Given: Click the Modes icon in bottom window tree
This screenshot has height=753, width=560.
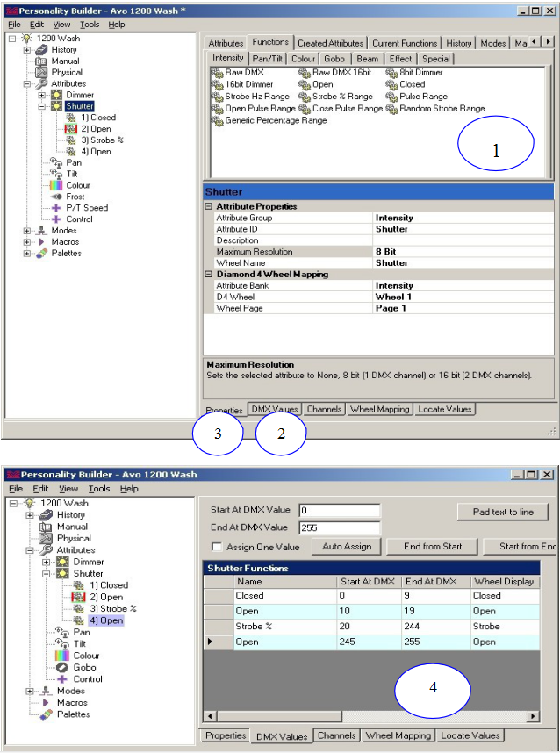Looking at the screenshot, I should click(46, 691).
